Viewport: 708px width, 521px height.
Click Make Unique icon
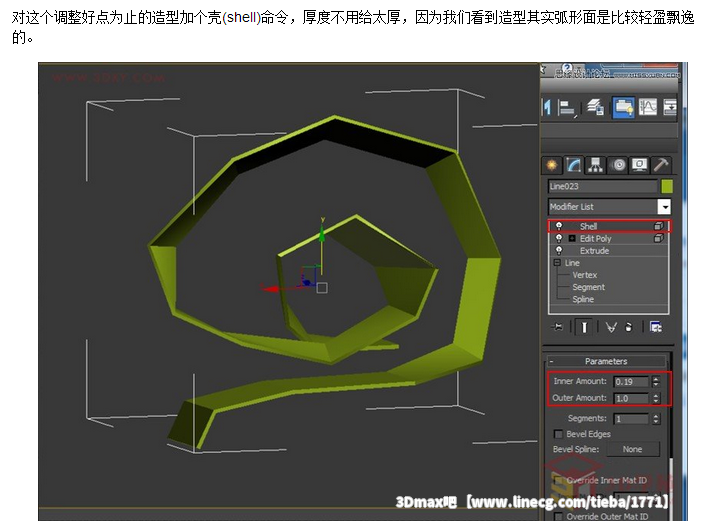click(x=610, y=327)
